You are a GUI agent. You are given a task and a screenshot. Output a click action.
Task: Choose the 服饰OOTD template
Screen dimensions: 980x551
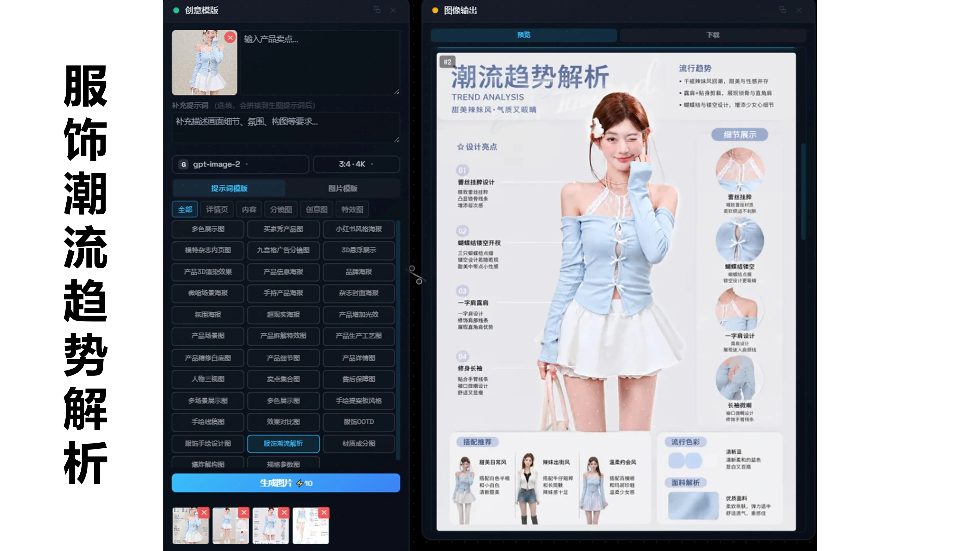pyautogui.click(x=358, y=422)
